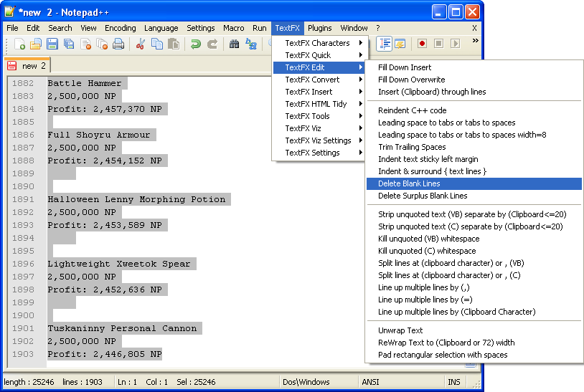Toggle the indent guide toolbar icon
The height and width of the screenshot is (392, 584).
(384, 44)
